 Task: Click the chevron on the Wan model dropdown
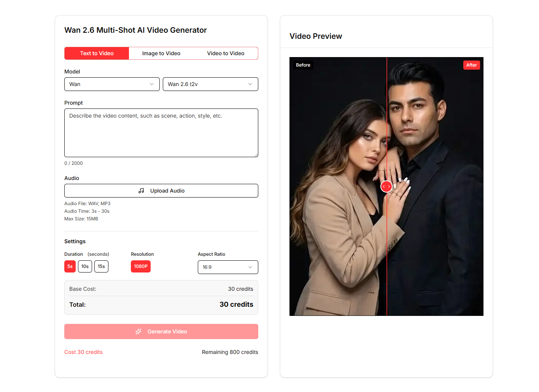coord(151,84)
